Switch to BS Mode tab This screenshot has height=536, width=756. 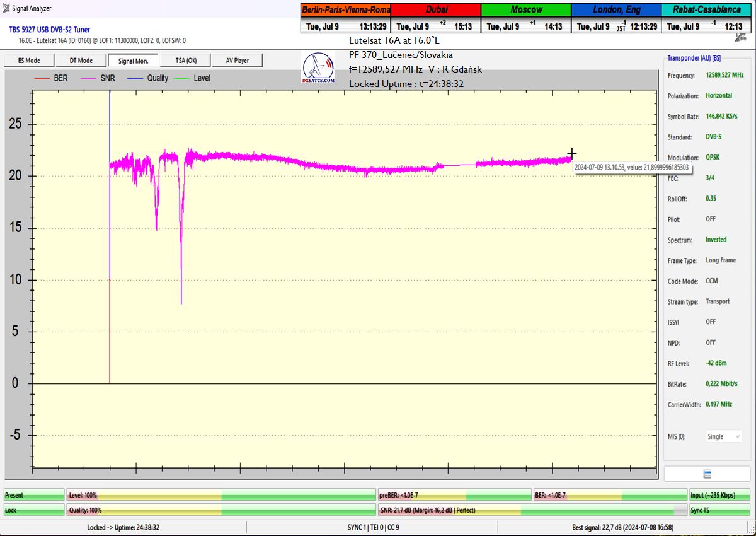click(x=28, y=61)
